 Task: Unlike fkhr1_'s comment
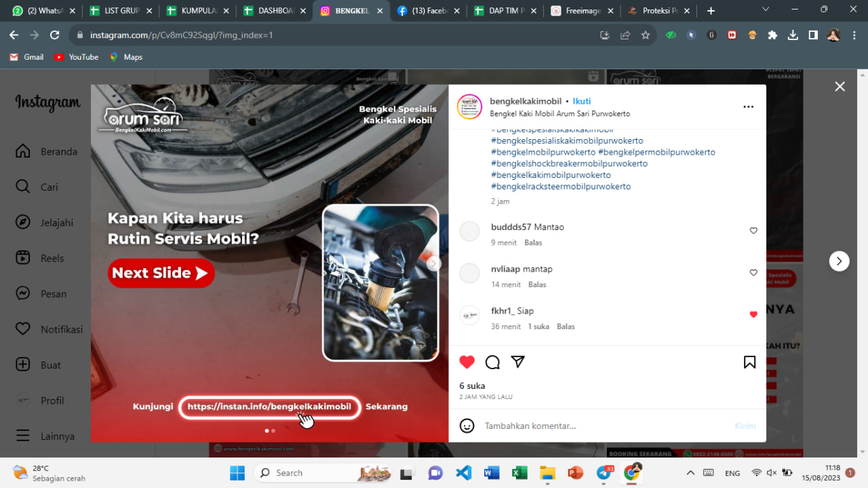tap(753, 314)
